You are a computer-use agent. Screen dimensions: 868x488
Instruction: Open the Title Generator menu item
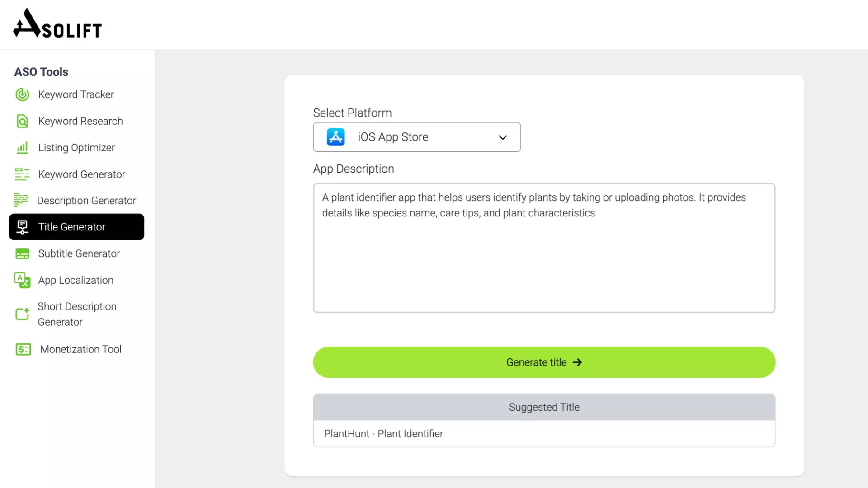click(x=76, y=227)
